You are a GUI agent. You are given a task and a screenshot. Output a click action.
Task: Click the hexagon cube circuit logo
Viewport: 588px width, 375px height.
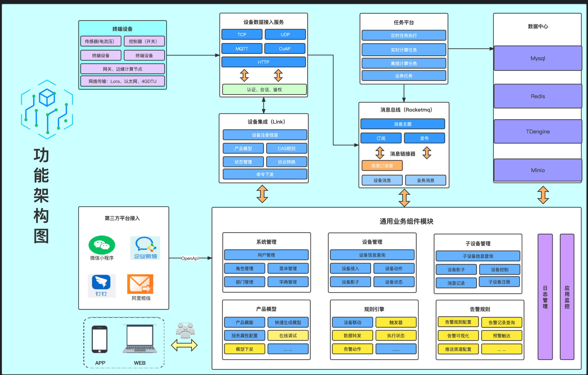[x=47, y=109]
